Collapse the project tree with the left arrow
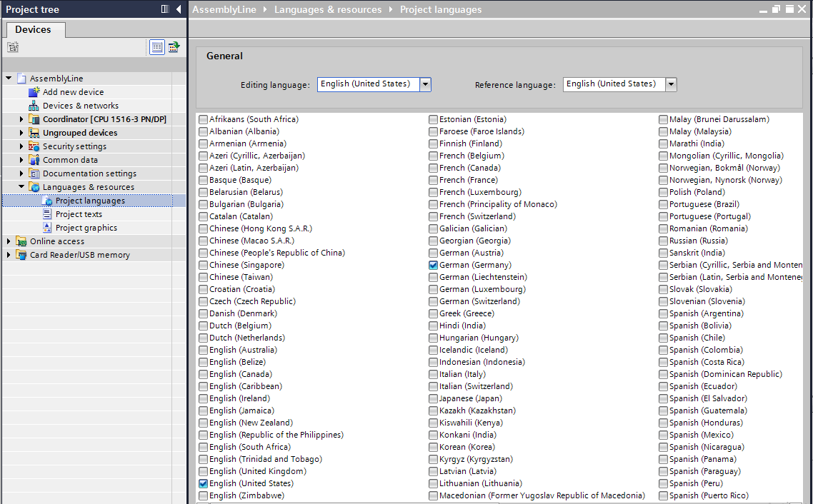The image size is (813, 504). point(178,9)
